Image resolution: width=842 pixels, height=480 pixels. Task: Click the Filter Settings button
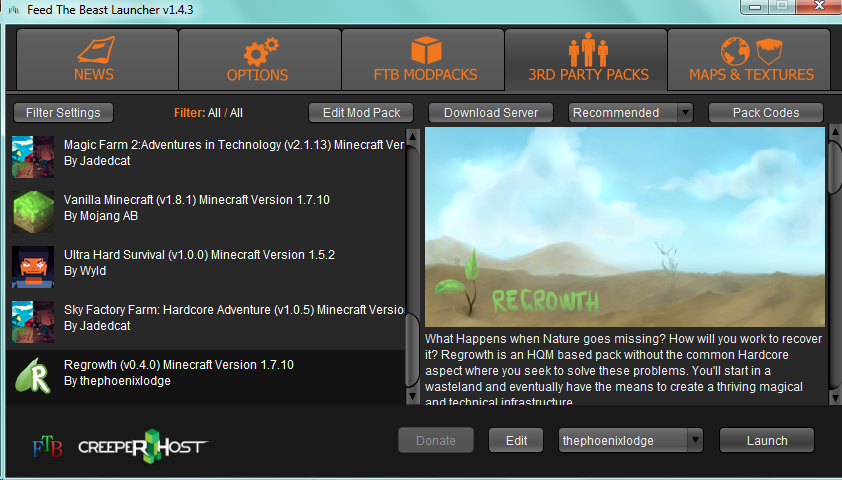pyautogui.click(x=63, y=113)
